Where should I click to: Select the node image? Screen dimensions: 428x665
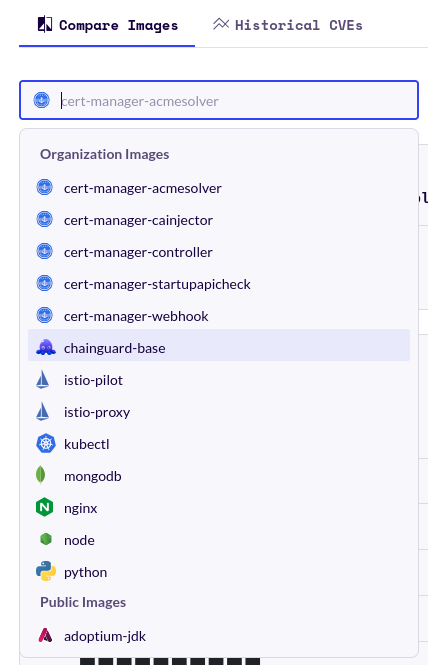point(219,540)
